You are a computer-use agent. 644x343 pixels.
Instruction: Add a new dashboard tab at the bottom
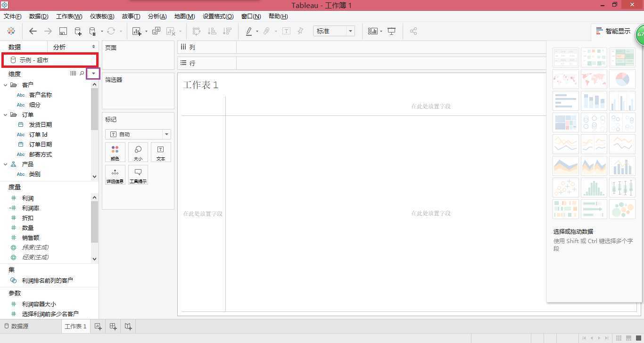pyautogui.click(x=113, y=326)
